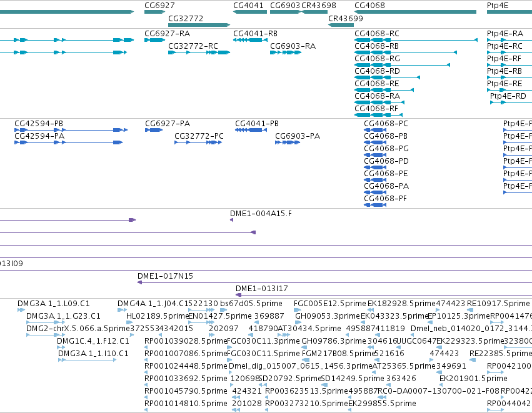Open protein CG4041-PB
Viewport: 532px width, 413px height.
click(257, 124)
